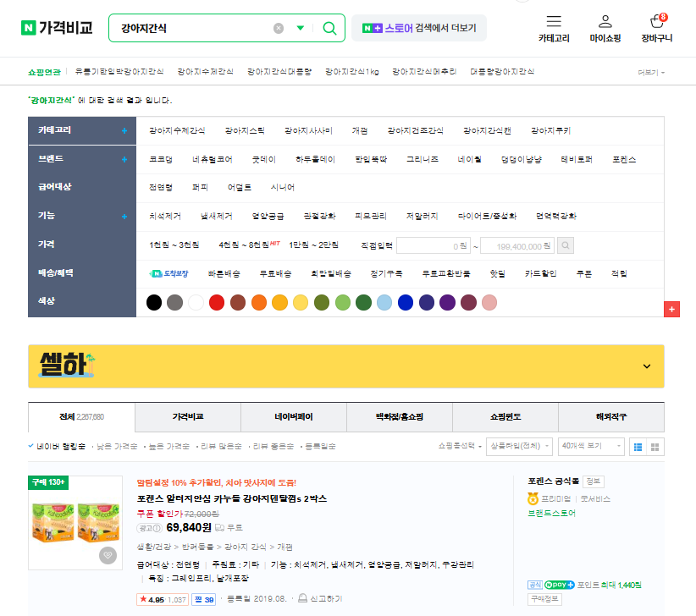Click the 신고하기 report link
Screen dimensions: 696x616
pos(320,599)
